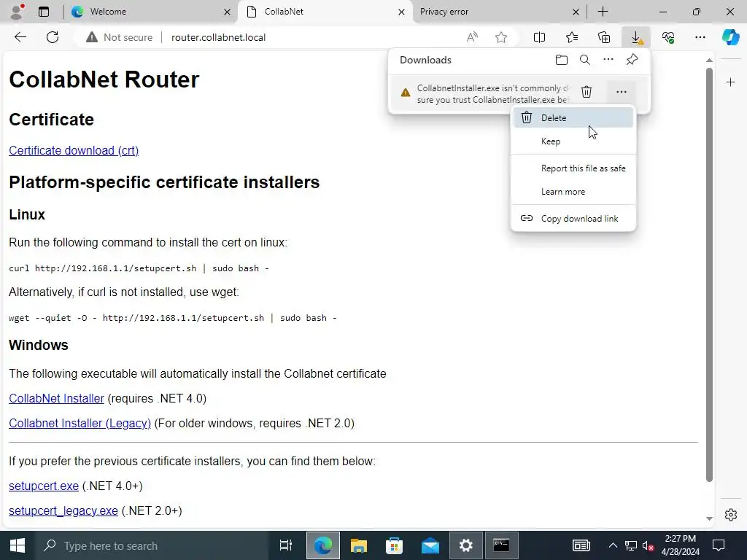This screenshot has height=560, width=747.
Task: Open the Favorites list icon
Action: coord(572,37)
